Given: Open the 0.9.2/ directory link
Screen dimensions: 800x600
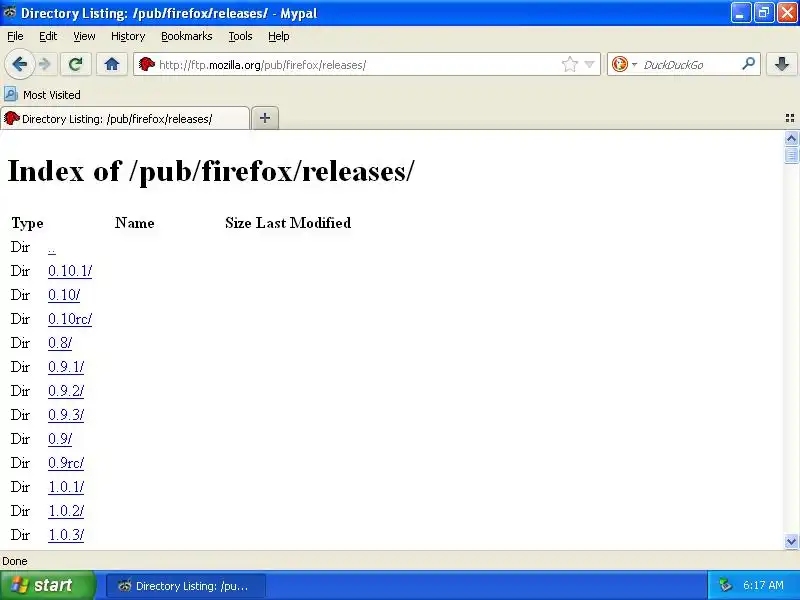Looking at the screenshot, I should [x=66, y=391].
